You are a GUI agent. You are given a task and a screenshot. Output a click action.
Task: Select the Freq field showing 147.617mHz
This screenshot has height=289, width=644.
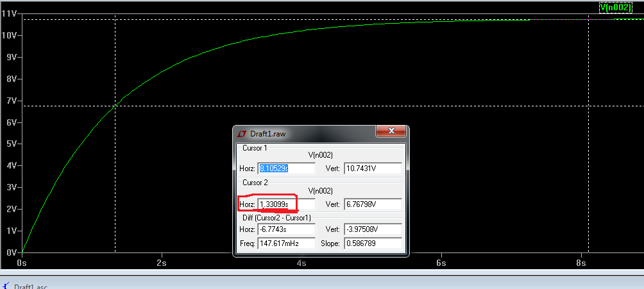(286, 244)
